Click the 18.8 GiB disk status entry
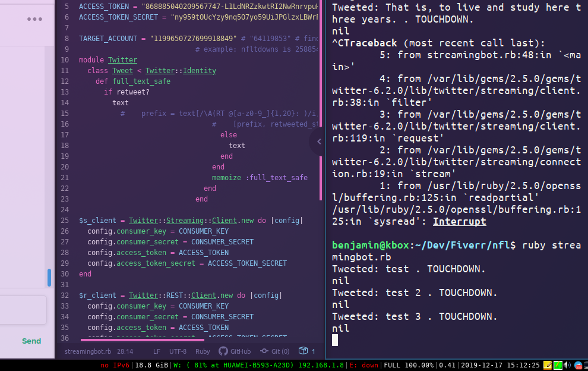Image resolution: width=588 pixels, height=371 pixels. point(151,365)
